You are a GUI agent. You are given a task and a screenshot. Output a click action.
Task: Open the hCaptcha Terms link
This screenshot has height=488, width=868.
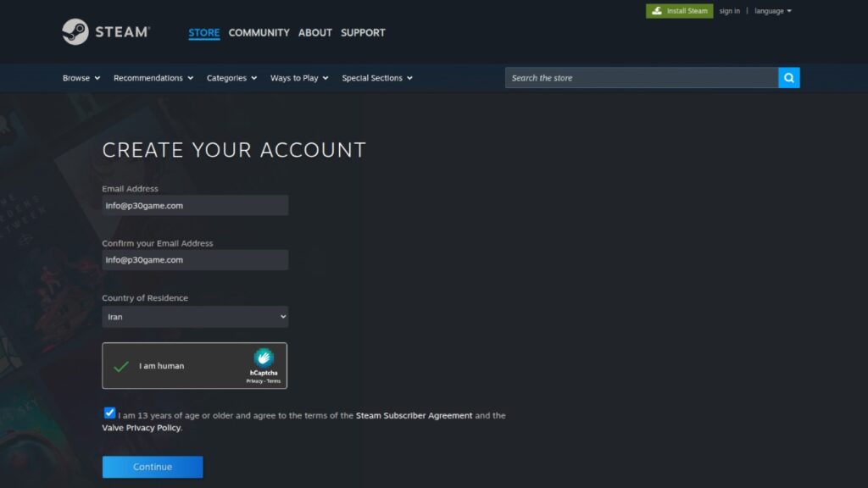[x=274, y=381]
